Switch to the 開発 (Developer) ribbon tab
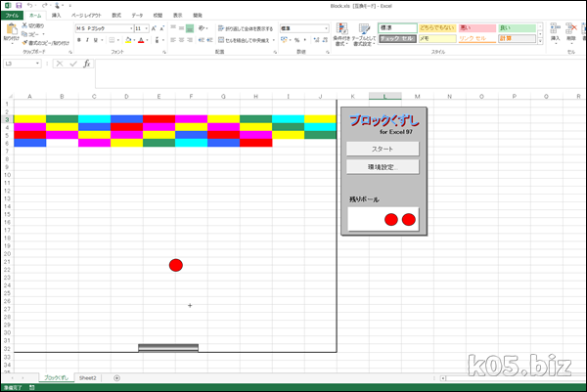The height and width of the screenshot is (392, 587). [198, 16]
